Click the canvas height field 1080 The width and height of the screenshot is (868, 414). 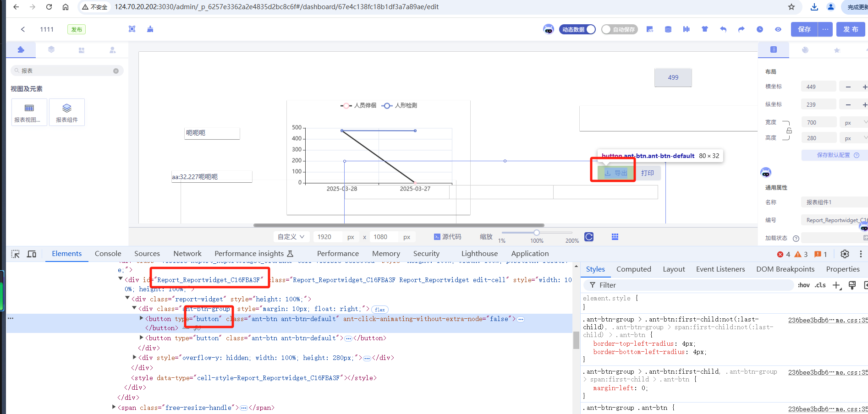(x=384, y=237)
